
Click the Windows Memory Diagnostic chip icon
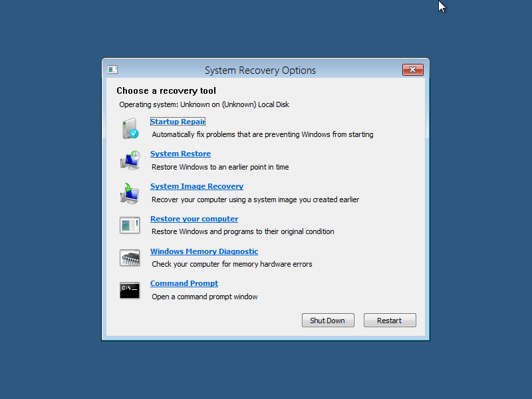(x=130, y=258)
